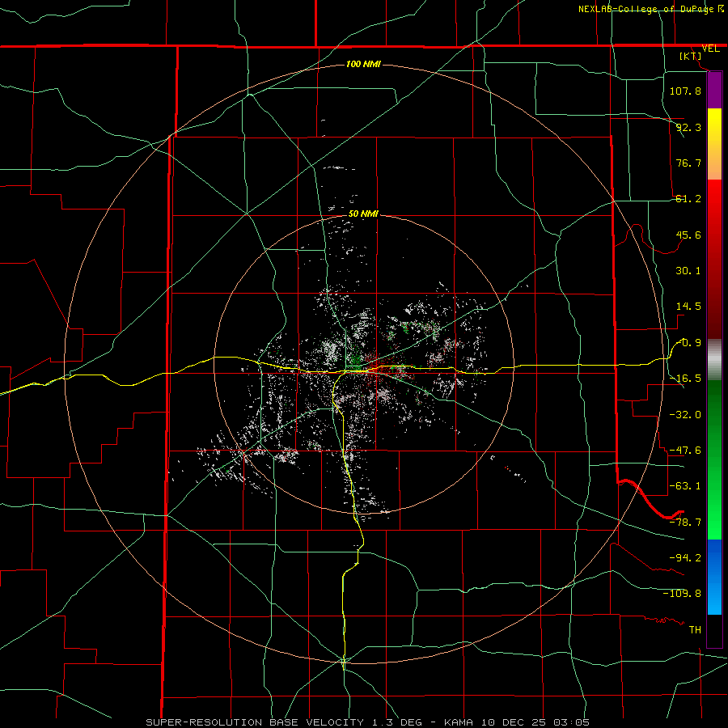This screenshot has height=728, width=728.
Task: Pick the dark TH segment of the color bar
Action: [714, 631]
